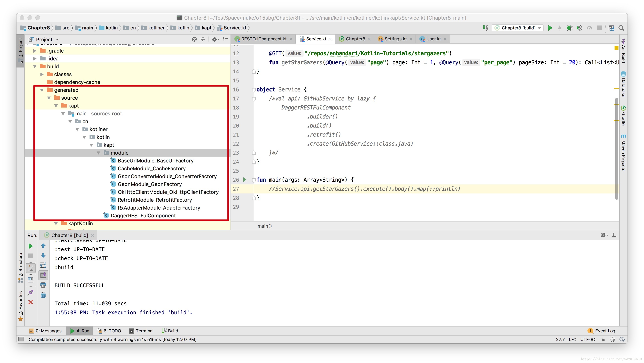The height and width of the screenshot is (363, 644).
Task: Click the Print icon in Run panel
Action: tap(43, 285)
